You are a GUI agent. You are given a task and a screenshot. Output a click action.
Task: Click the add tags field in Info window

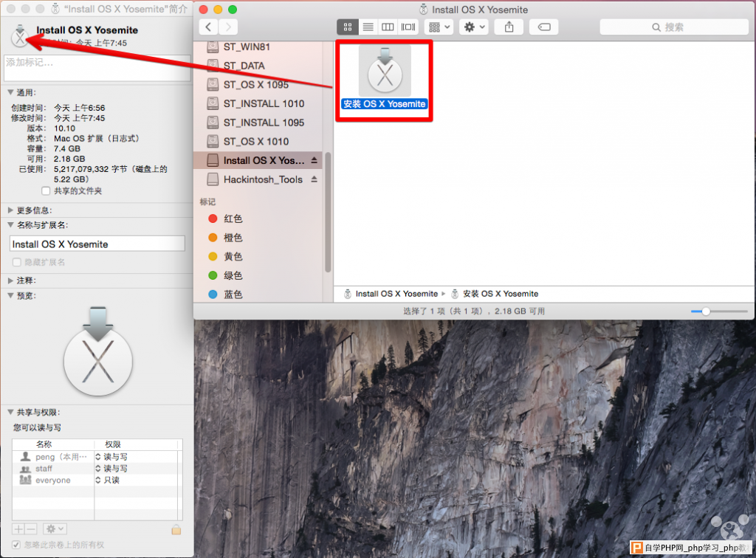98,67
